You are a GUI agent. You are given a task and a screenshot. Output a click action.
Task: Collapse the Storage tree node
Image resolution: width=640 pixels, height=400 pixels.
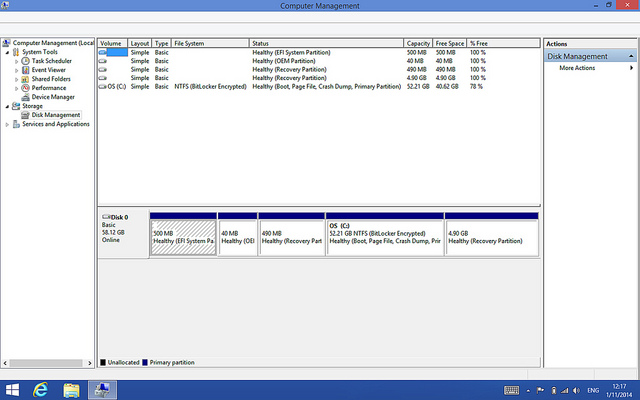7,106
